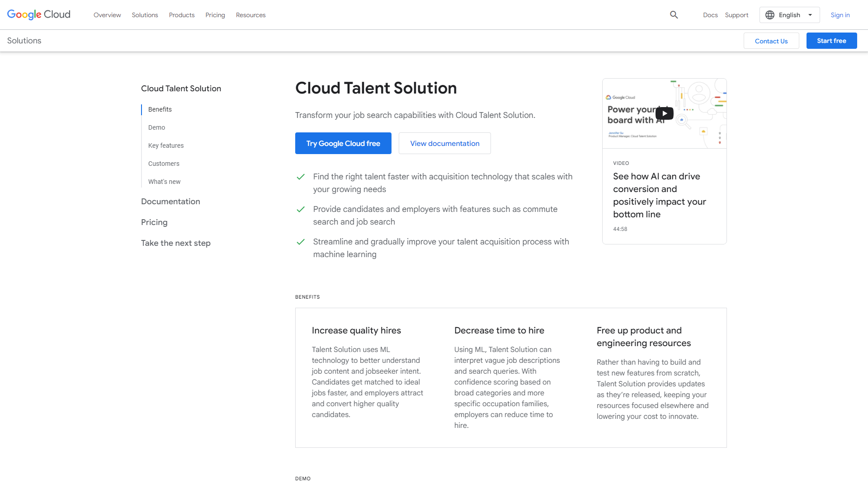Click the Google Cloud logo icon
This screenshot has height=488, width=868.
pyautogui.click(x=39, y=14)
